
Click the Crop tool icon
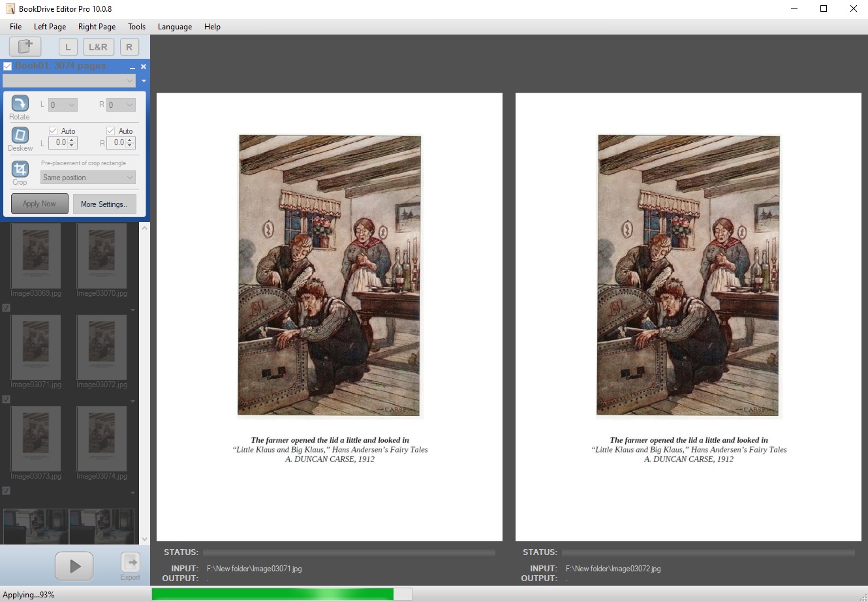(x=20, y=169)
